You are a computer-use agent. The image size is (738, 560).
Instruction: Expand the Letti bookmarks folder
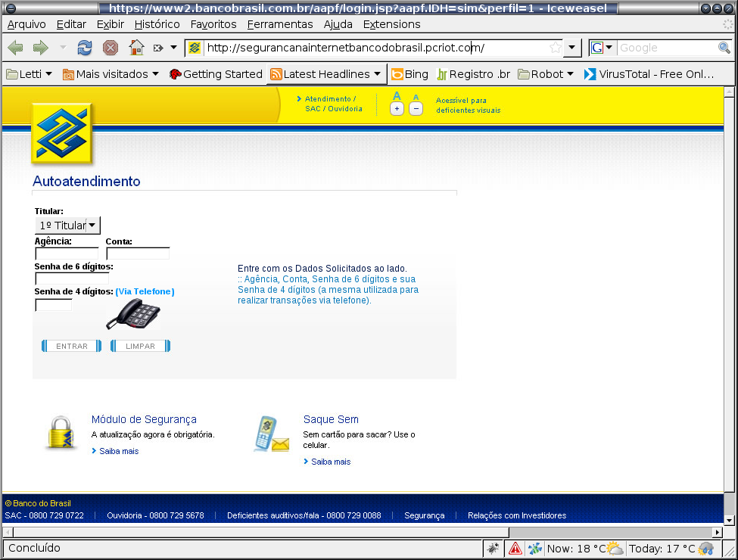tap(29, 74)
